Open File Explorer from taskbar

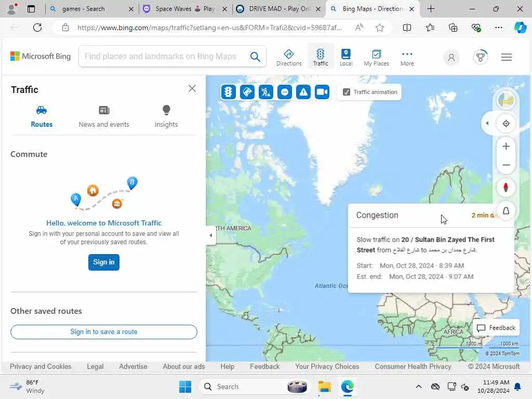324,387
